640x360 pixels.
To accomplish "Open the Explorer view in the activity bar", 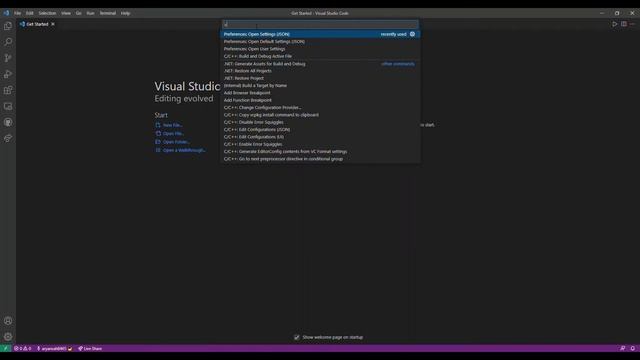I will click(x=8, y=26).
